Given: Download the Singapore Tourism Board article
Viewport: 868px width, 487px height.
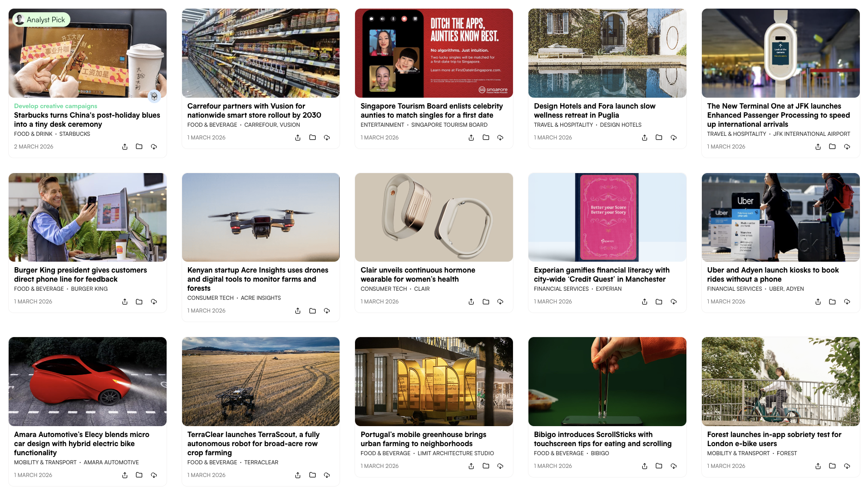Looking at the screenshot, I should 500,138.
